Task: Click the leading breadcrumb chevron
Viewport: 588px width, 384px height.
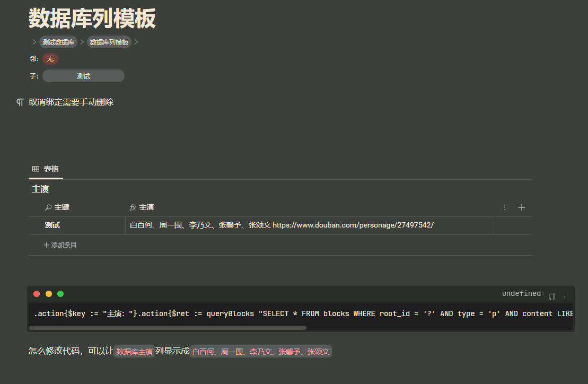Action: 33,42
